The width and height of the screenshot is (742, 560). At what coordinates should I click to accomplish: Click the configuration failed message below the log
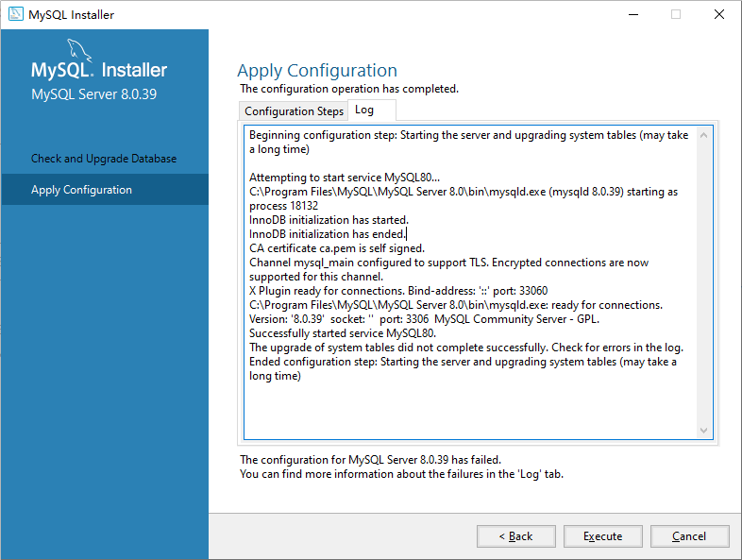(x=370, y=460)
